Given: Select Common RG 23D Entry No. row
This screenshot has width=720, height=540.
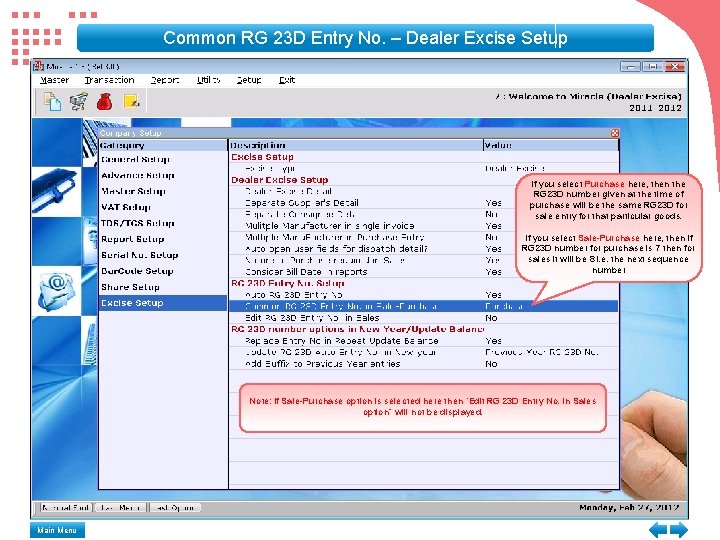Looking at the screenshot, I should click(424, 306).
